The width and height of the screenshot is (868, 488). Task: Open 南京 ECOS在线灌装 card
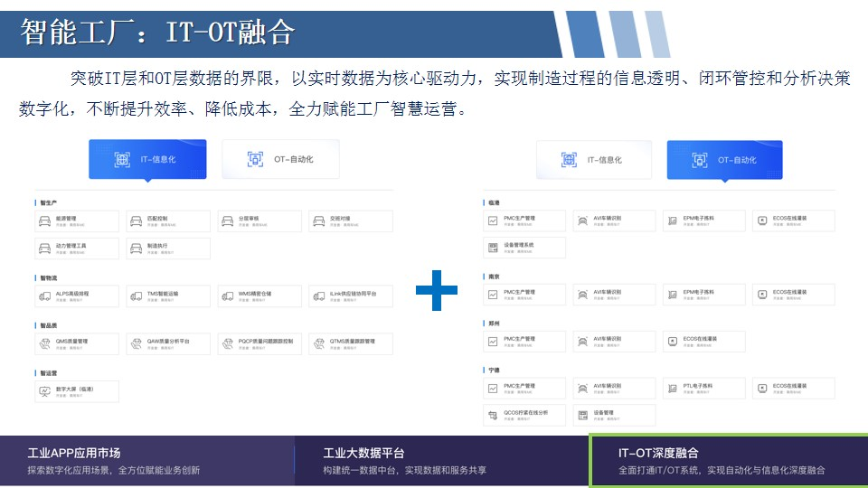click(794, 295)
